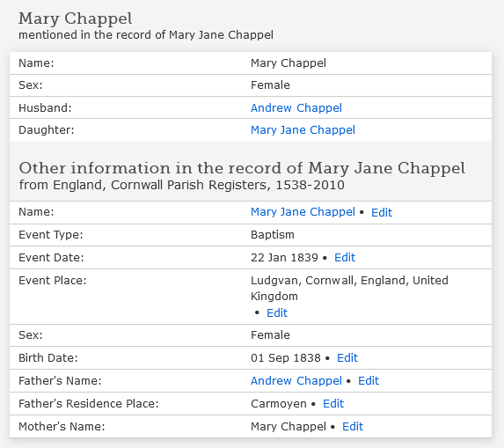Click Edit beside Father's Name
This screenshot has width=504, height=448.
369,380
